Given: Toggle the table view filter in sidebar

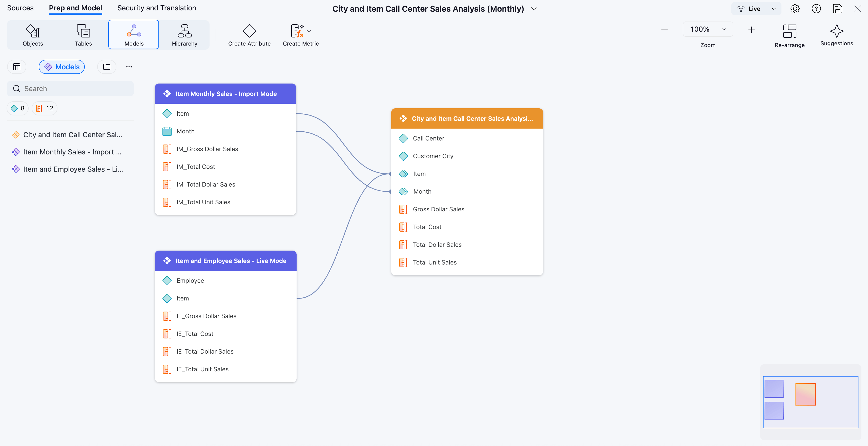Looking at the screenshot, I should (16, 67).
